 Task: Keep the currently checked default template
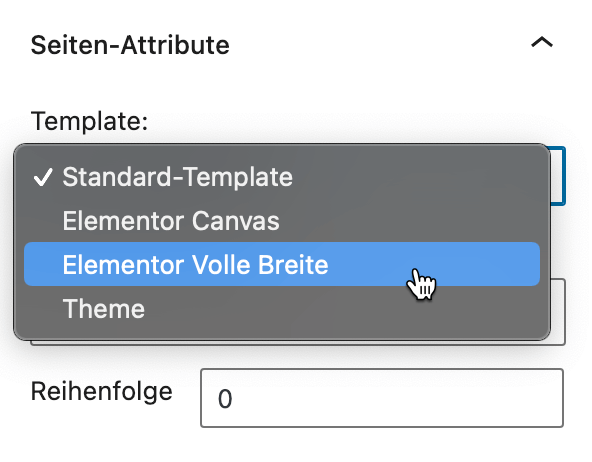pyautogui.click(x=282, y=177)
